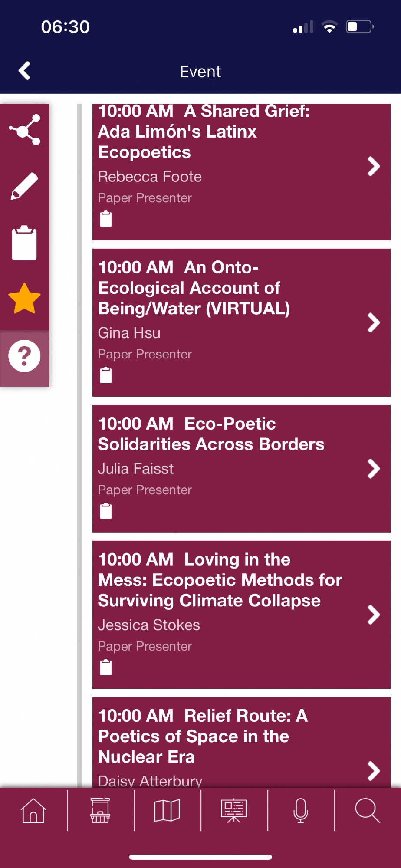This screenshot has height=868, width=401.
Task: Expand the Eco-Poetic Solidarities chevron
Action: (373, 469)
